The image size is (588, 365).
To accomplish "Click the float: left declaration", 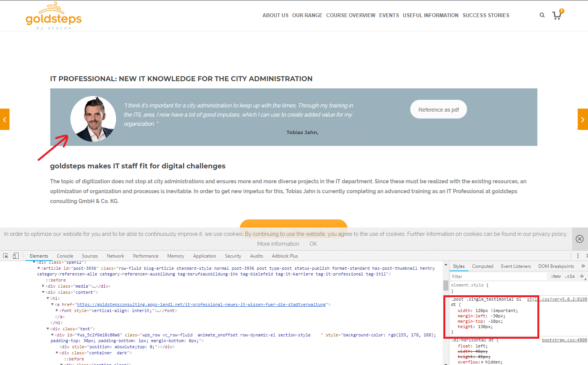I will [473, 346].
